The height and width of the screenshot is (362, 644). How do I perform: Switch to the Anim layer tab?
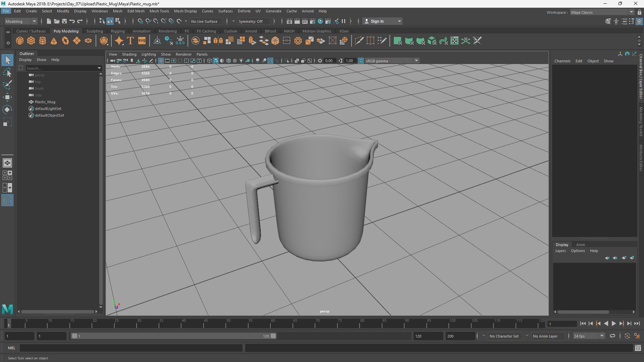point(580,245)
